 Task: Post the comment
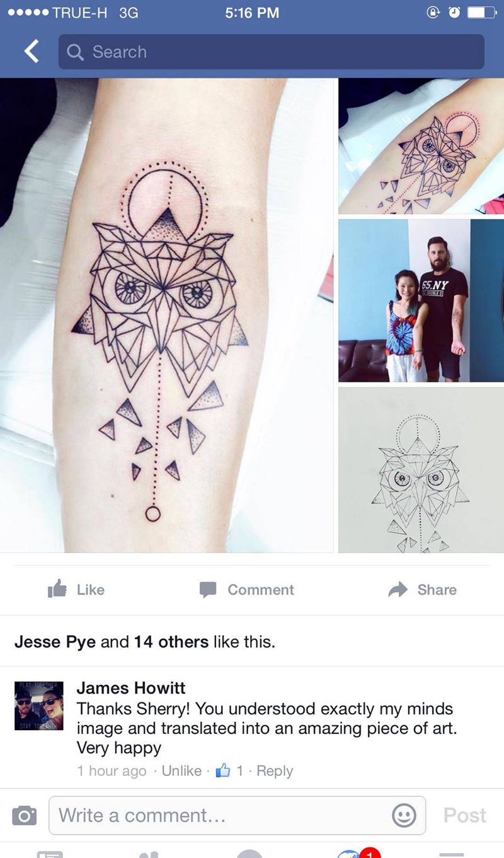point(464,815)
